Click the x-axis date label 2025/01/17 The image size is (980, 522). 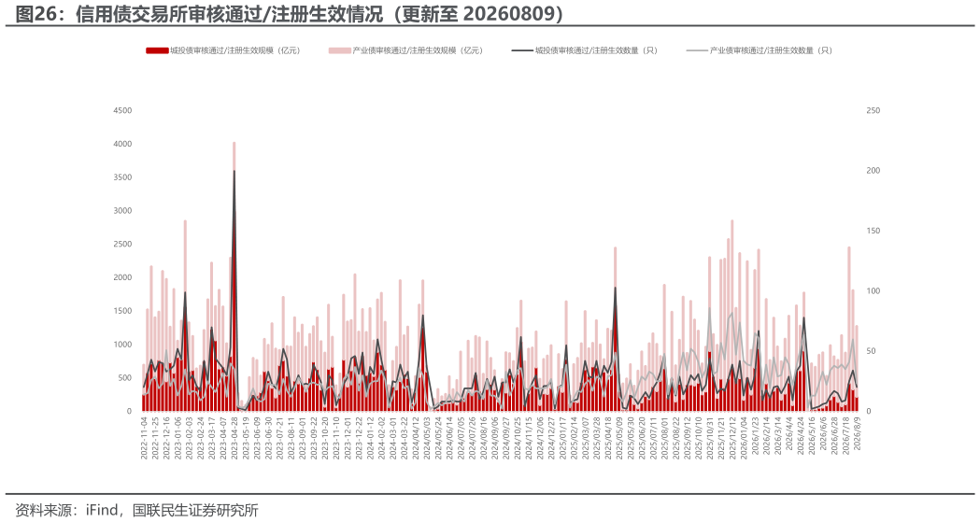[561, 438]
